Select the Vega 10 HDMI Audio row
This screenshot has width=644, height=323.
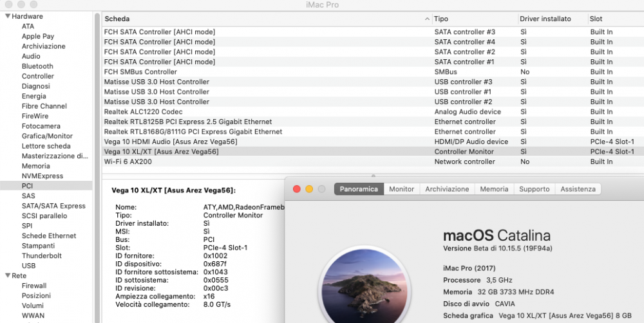point(373,142)
